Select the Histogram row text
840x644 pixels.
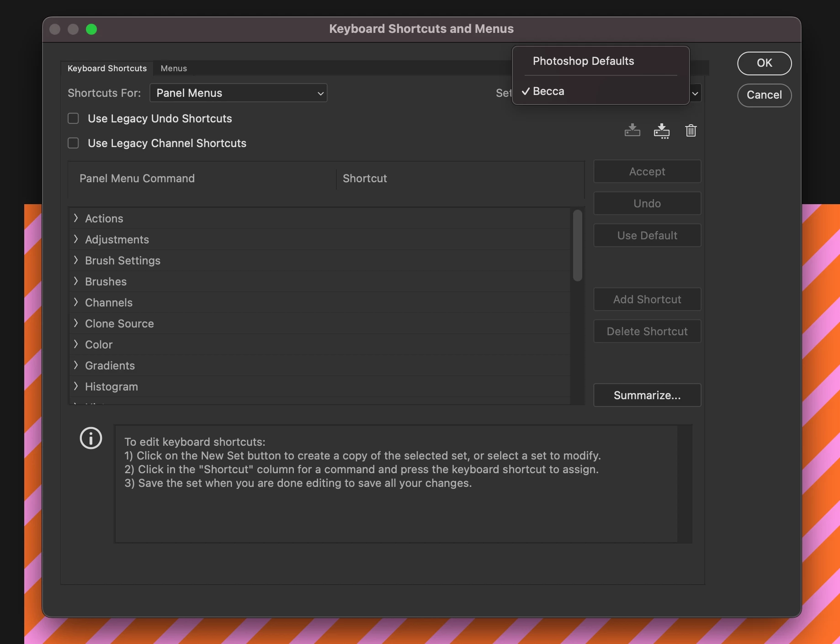point(112,387)
